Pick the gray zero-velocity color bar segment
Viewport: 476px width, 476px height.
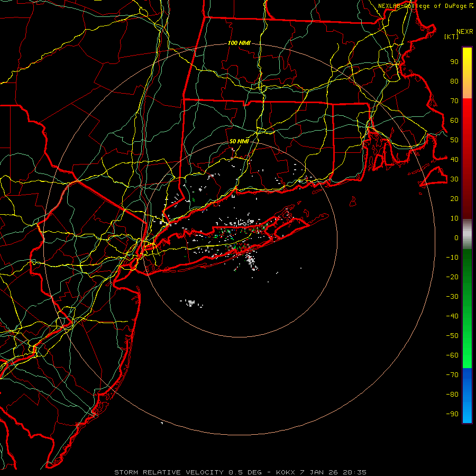467,234
